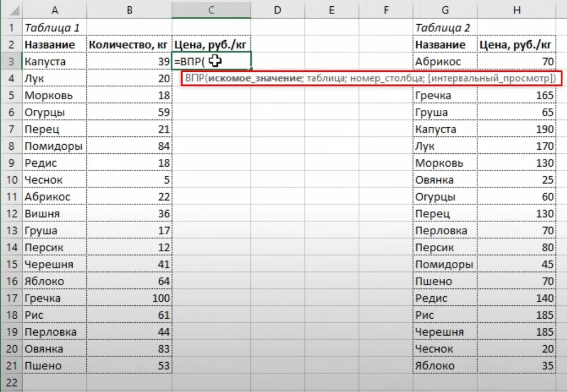Click the price cell with value 190
567x392 pixels.
point(517,129)
